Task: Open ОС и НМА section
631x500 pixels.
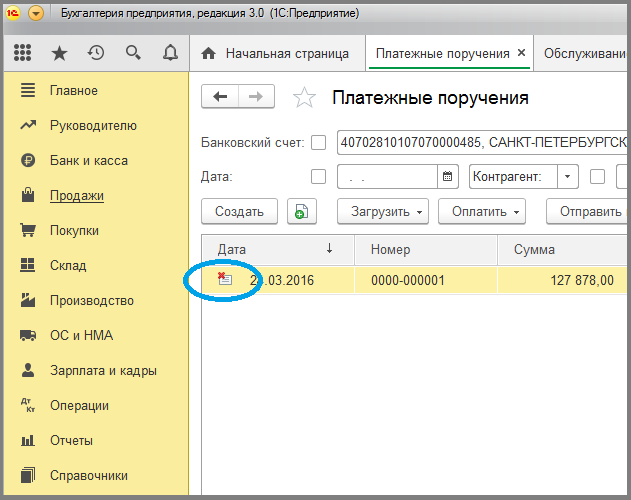Action: 81,335
